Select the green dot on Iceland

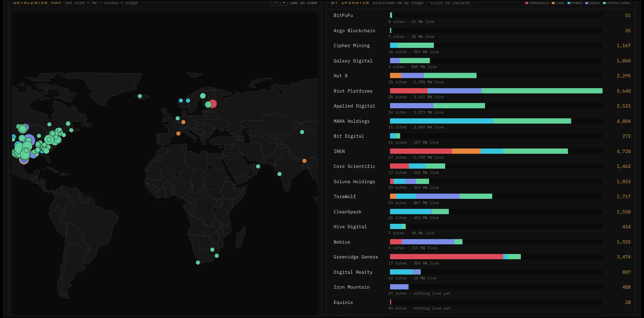tap(140, 96)
